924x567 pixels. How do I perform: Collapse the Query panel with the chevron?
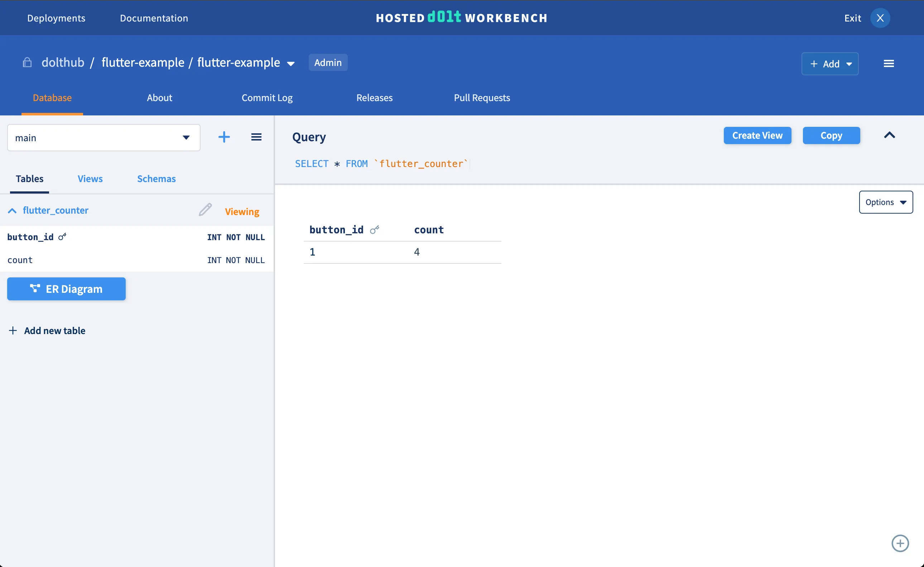click(x=890, y=135)
